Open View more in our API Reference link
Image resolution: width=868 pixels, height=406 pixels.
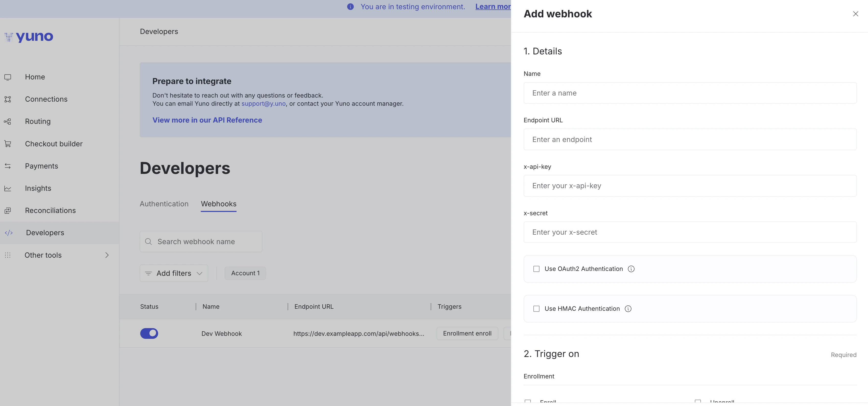207,120
